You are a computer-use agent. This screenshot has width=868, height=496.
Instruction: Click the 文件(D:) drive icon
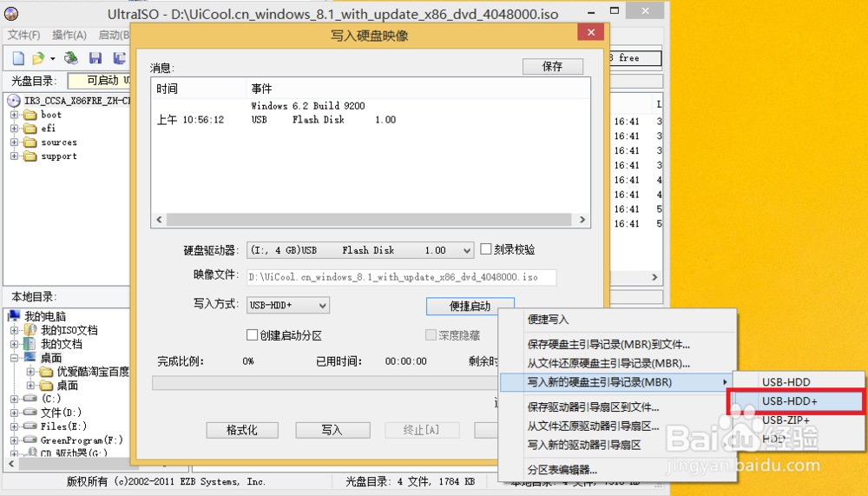[x=30, y=413]
